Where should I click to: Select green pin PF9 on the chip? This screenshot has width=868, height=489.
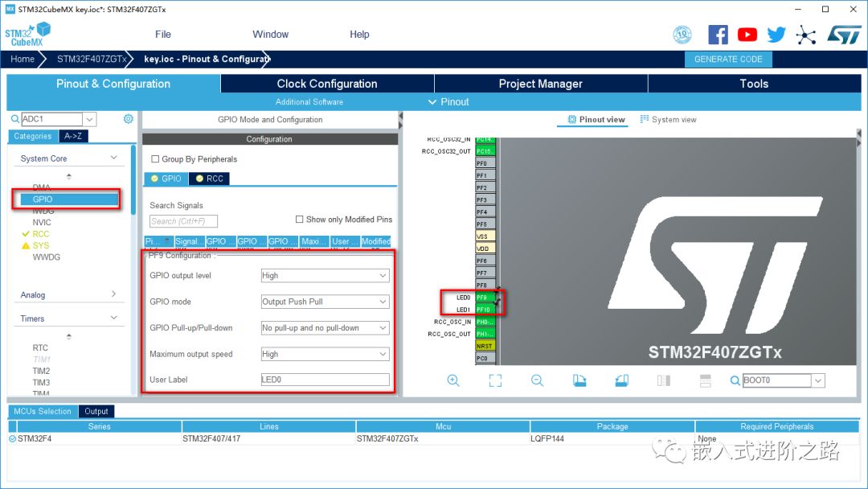[x=485, y=298]
